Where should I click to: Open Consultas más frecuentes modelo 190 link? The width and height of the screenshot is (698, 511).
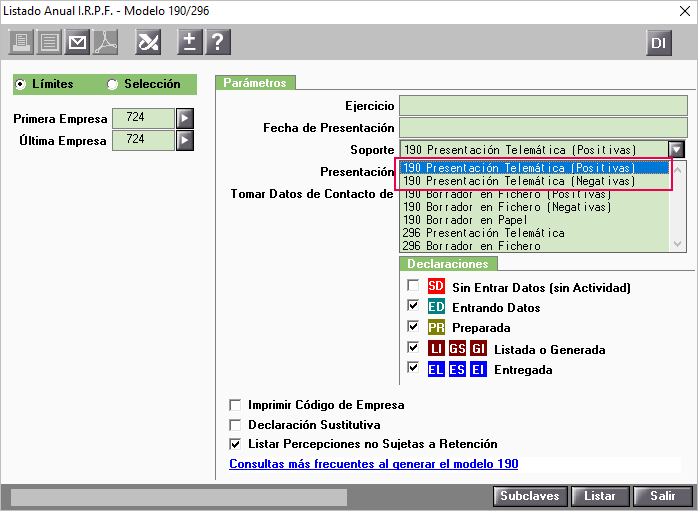(x=373, y=464)
